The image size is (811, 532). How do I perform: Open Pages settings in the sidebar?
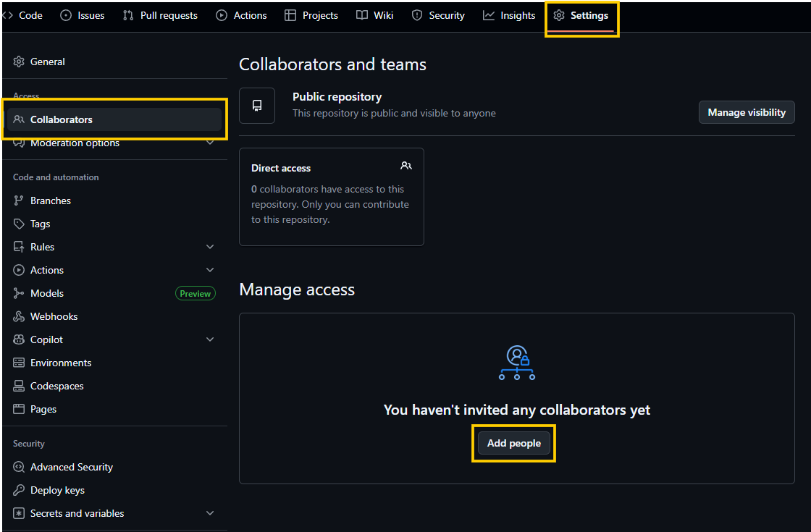point(43,409)
